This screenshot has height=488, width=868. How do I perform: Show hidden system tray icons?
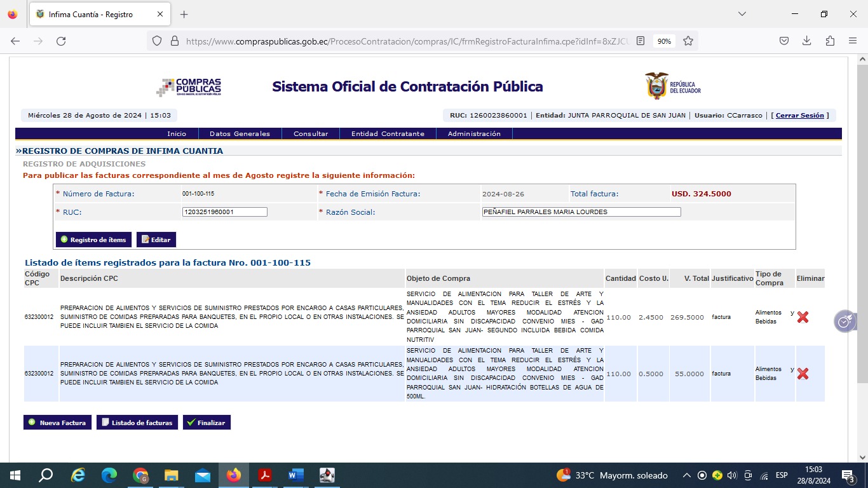pyautogui.click(x=686, y=475)
